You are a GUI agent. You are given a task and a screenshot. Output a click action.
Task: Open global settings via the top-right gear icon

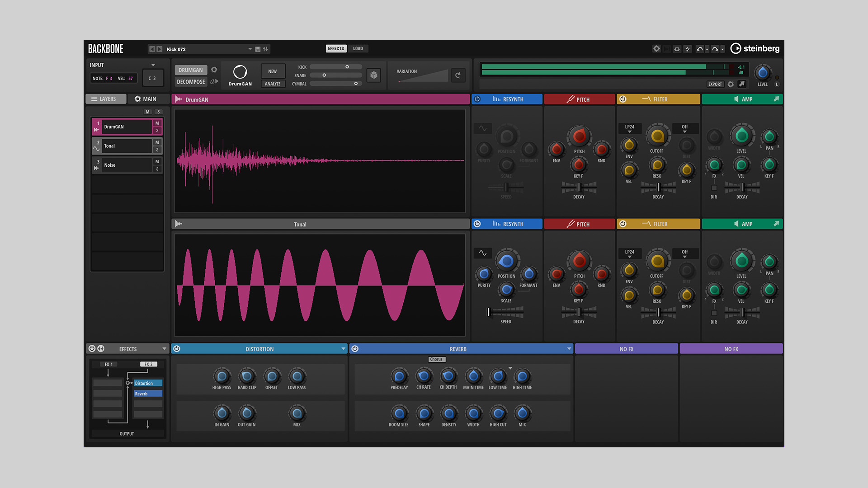[x=656, y=48]
